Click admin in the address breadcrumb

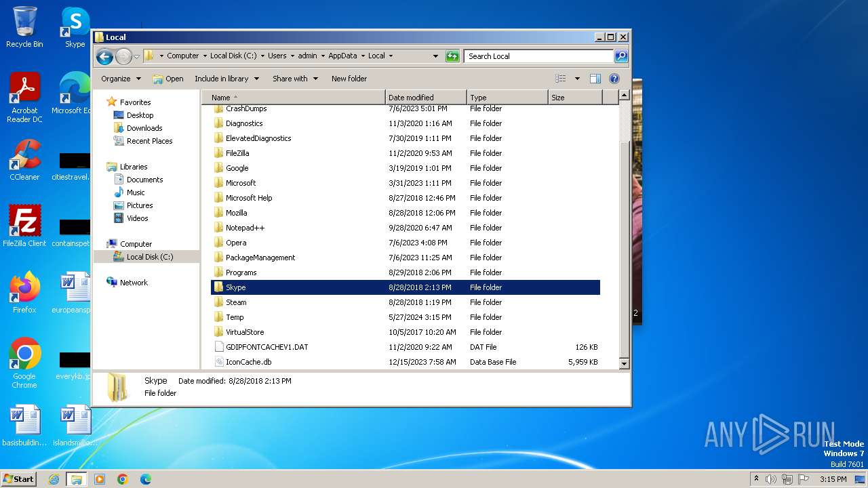click(x=307, y=56)
